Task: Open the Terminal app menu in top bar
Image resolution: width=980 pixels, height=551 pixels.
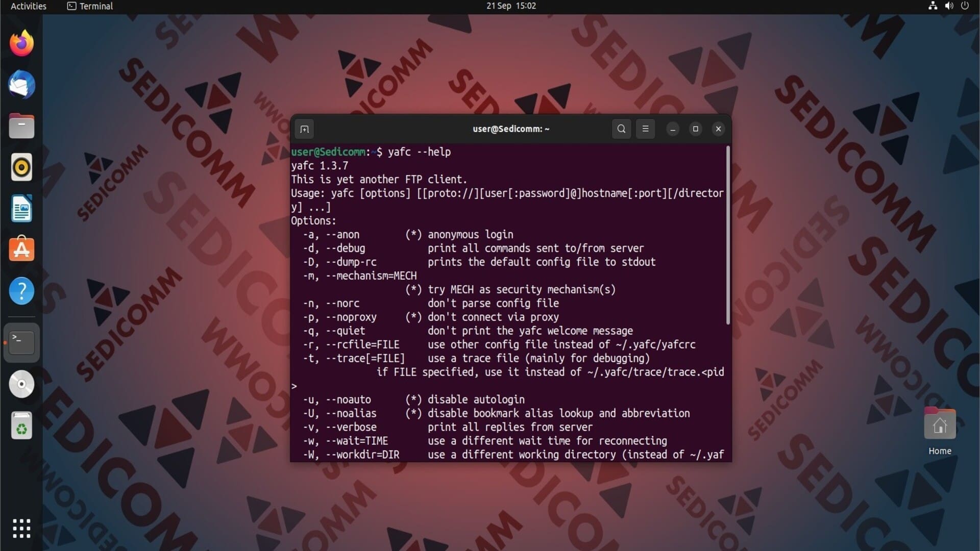Action: pyautogui.click(x=90, y=6)
